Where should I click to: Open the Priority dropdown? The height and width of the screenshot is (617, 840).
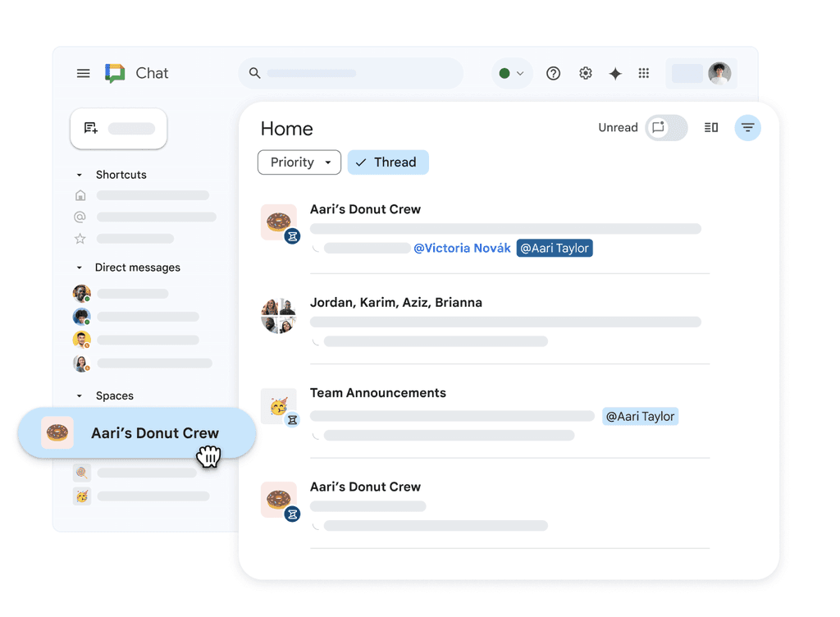click(299, 162)
